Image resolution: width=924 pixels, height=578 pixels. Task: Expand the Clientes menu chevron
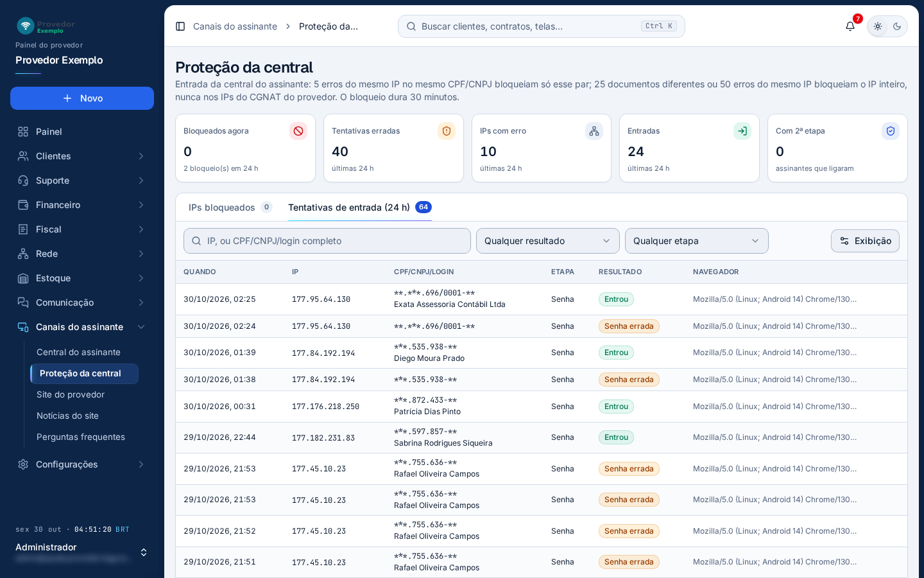[x=141, y=156]
